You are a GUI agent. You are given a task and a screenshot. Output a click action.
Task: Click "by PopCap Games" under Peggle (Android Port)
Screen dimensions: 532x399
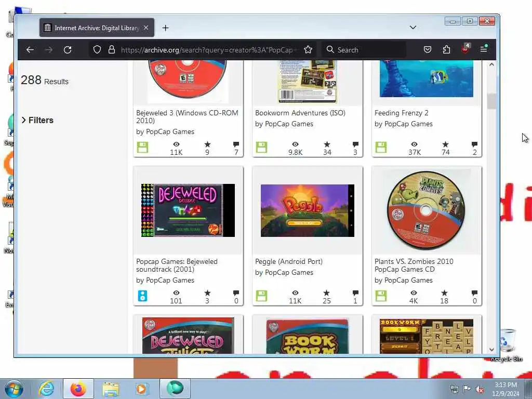(x=284, y=273)
